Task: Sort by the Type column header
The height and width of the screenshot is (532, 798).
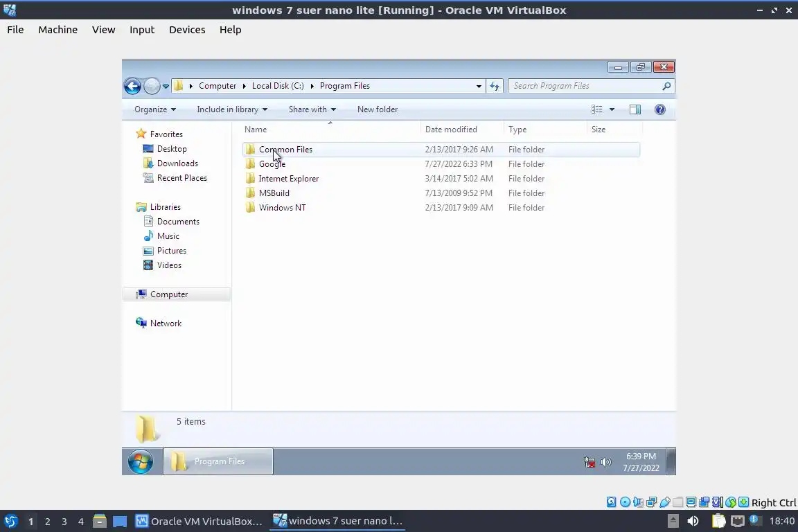Action: [x=545, y=130]
